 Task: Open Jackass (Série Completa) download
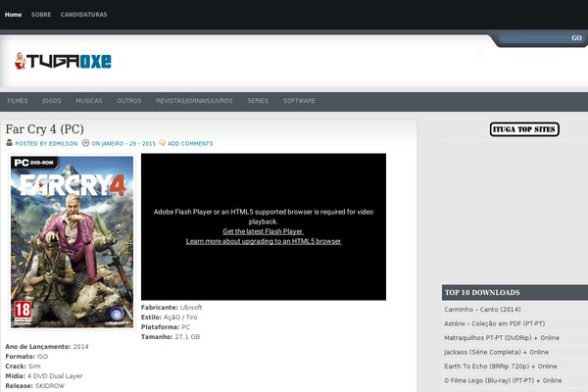[496, 352]
